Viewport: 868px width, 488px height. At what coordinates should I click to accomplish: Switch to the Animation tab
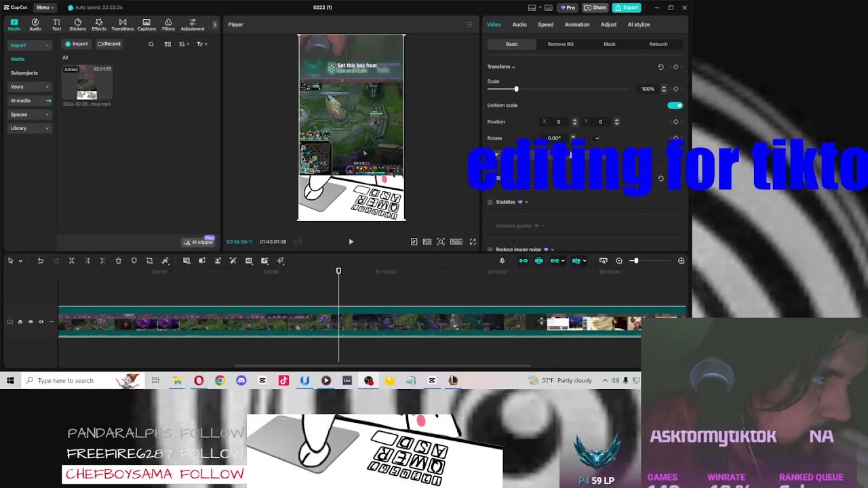[x=577, y=24]
